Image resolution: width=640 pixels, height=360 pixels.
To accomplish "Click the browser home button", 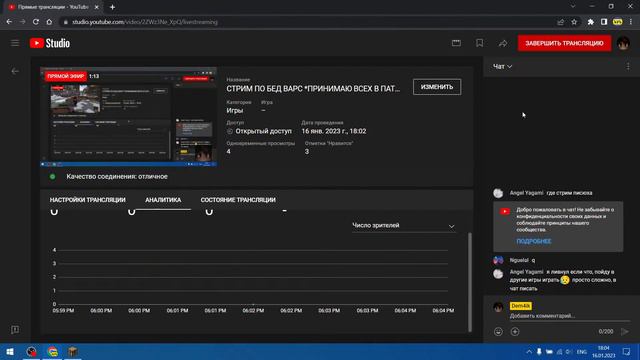I will tap(49, 22).
